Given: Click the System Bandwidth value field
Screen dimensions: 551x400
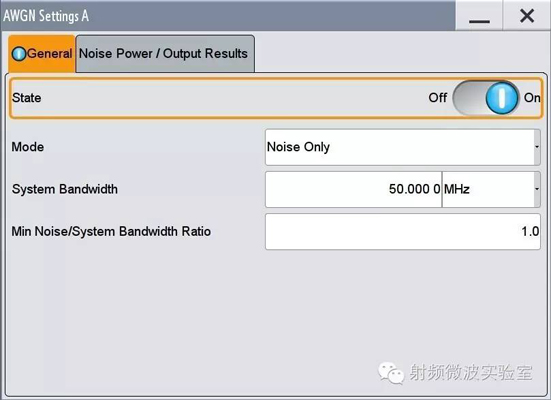Looking at the screenshot, I should [354, 189].
